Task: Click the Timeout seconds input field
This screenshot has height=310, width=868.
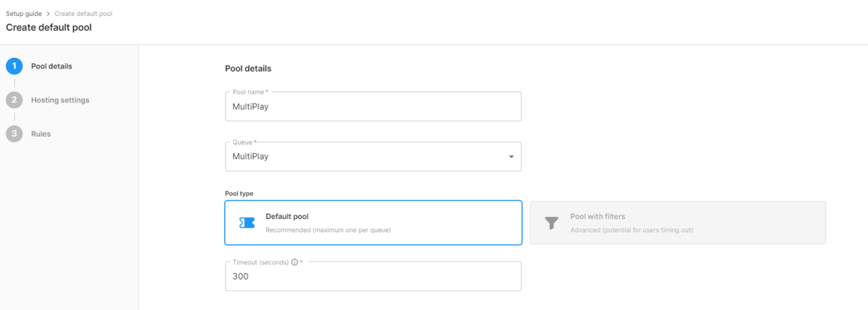Action: (x=373, y=276)
